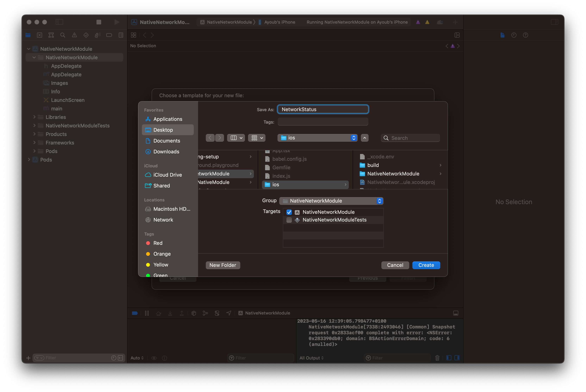Click the Simulate location arrow icon
Image resolution: width=586 pixels, height=392 pixels.
tap(229, 313)
